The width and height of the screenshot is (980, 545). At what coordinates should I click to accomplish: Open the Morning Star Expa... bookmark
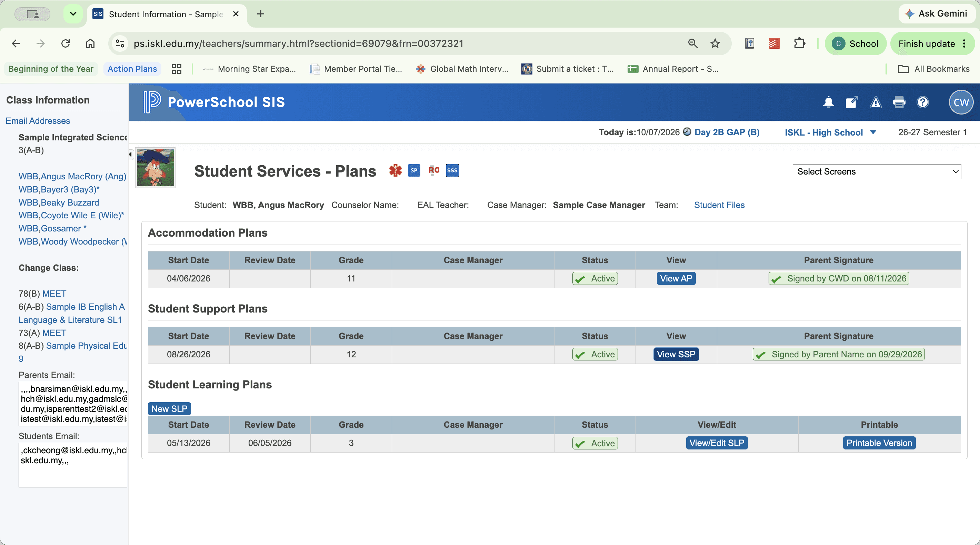[x=249, y=69]
